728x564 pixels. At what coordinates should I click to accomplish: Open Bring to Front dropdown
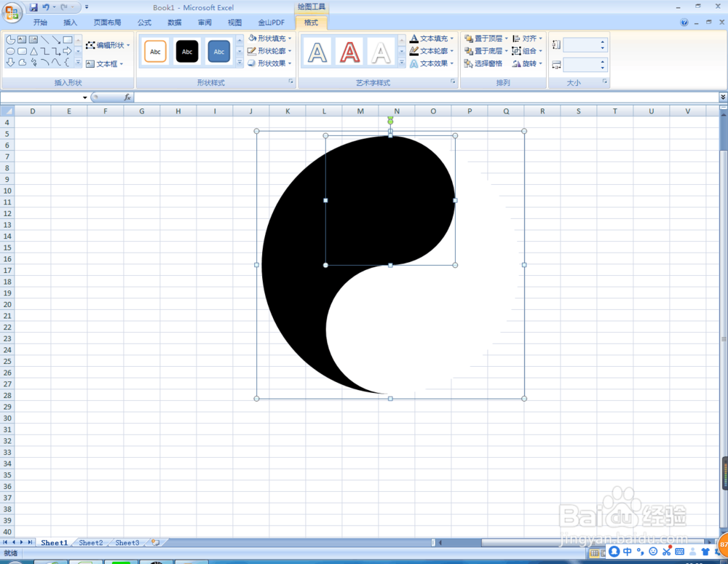pyautogui.click(x=486, y=38)
